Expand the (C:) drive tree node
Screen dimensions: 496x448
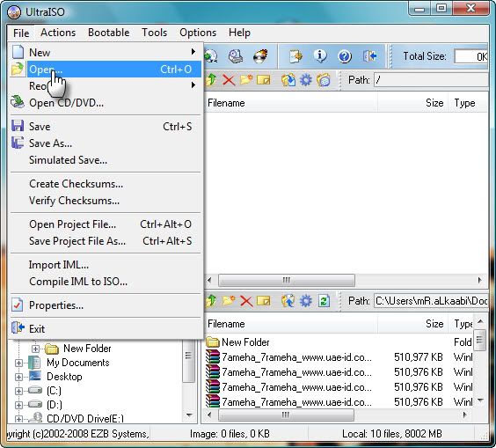point(18,391)
